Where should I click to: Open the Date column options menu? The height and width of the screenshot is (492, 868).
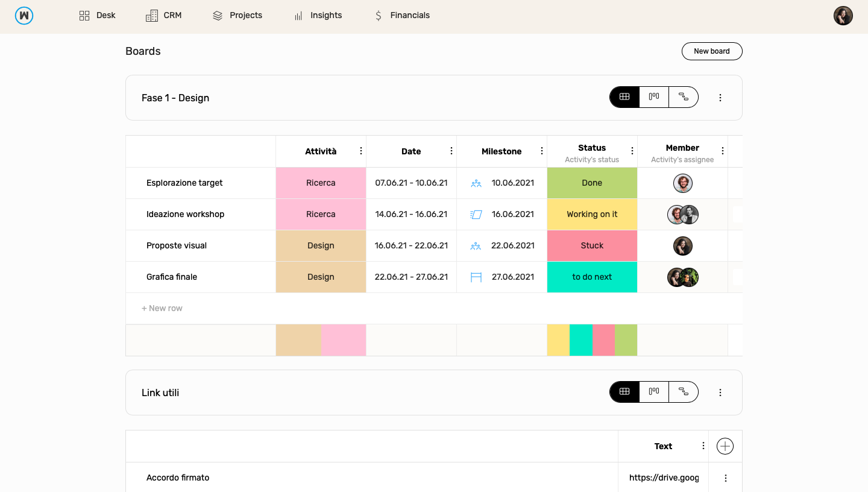point(451,151)
